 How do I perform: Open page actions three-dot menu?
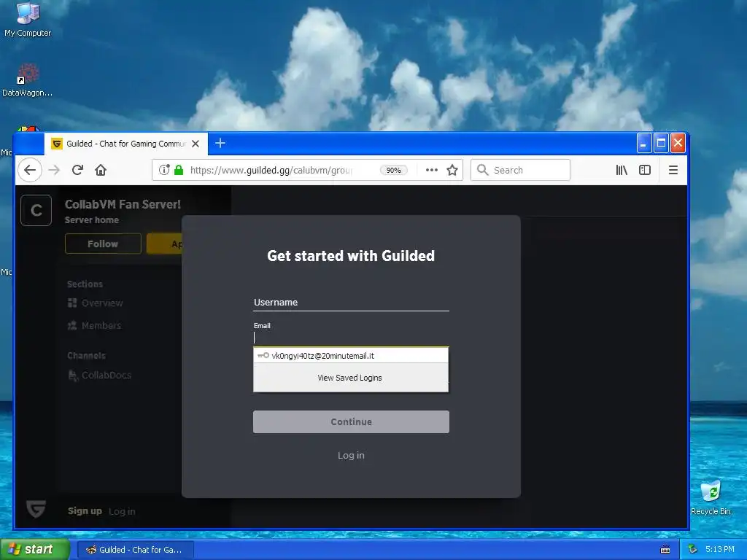(x=432, y=170)
